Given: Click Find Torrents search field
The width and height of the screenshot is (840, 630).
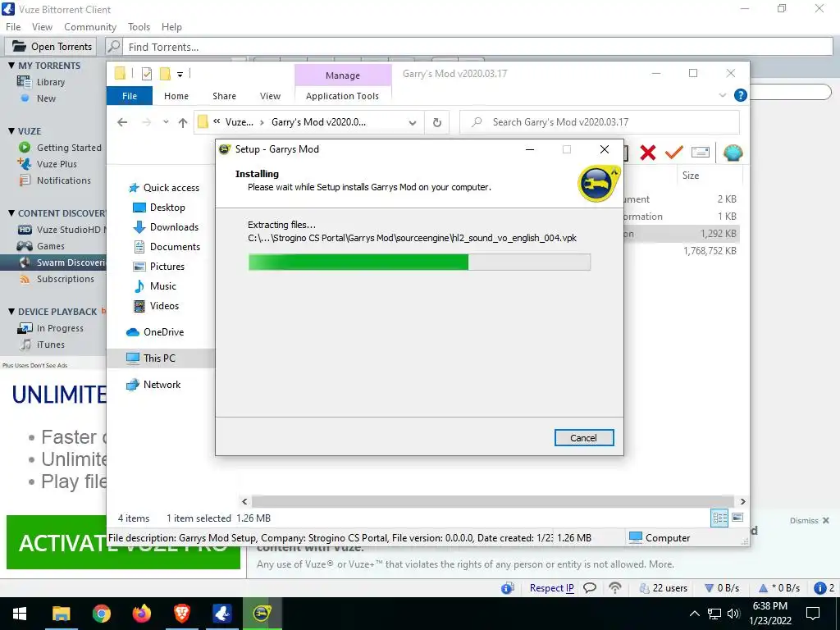Looking at the screenshot, I should pos(477,47).
